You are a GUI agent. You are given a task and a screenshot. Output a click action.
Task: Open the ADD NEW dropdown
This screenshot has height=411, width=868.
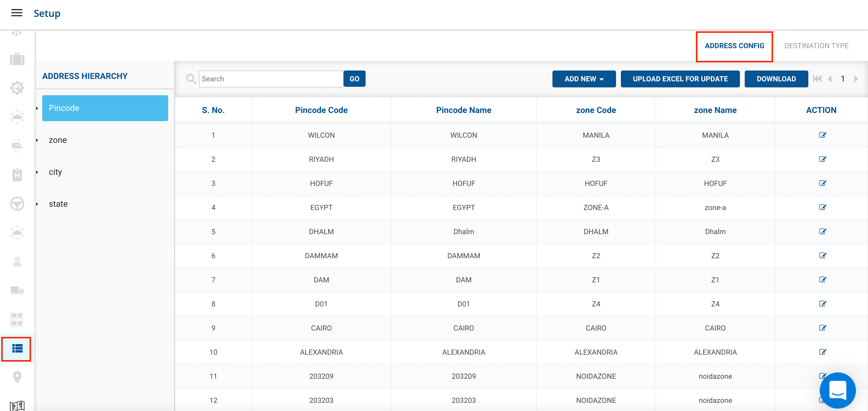coord(583,79)
